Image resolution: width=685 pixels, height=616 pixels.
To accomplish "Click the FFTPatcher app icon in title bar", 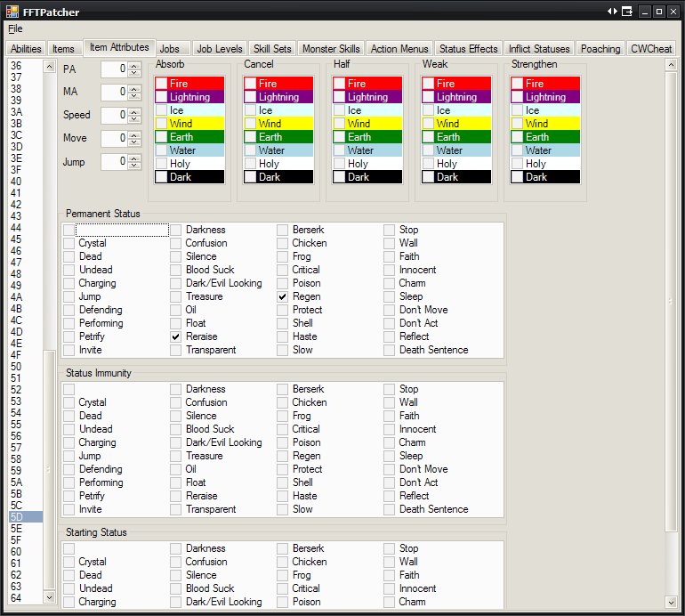I will click(x=12, y=12).
